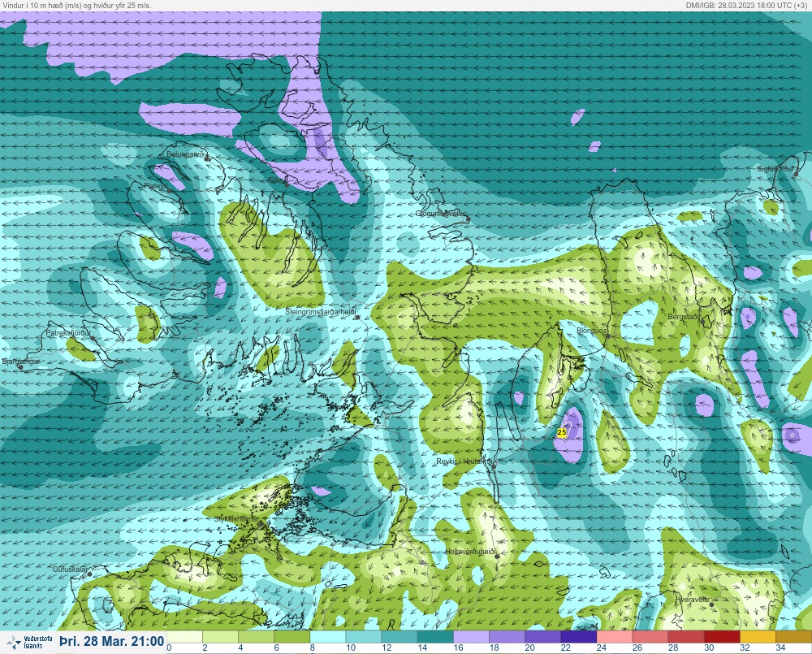Click the Siglufjörður station label
This screenshot has width=812, height=654.
775,169
